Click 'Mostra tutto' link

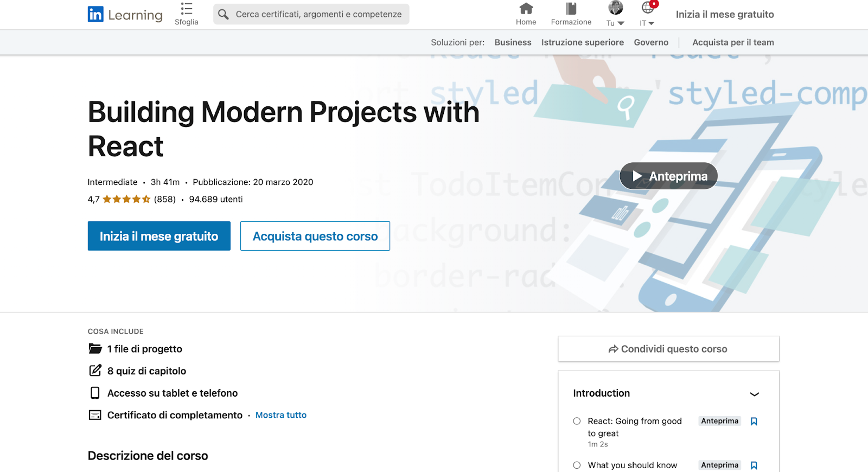tap(281, 415)
